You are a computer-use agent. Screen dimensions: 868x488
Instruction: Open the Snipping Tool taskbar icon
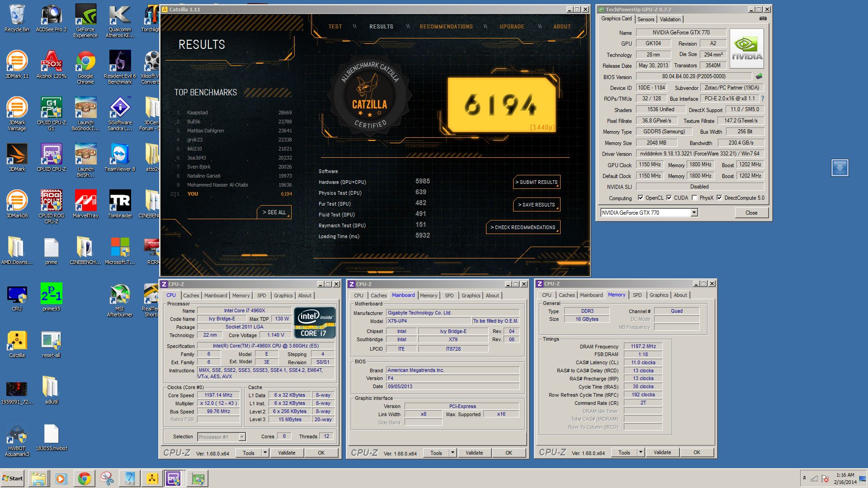pos(107,479)
